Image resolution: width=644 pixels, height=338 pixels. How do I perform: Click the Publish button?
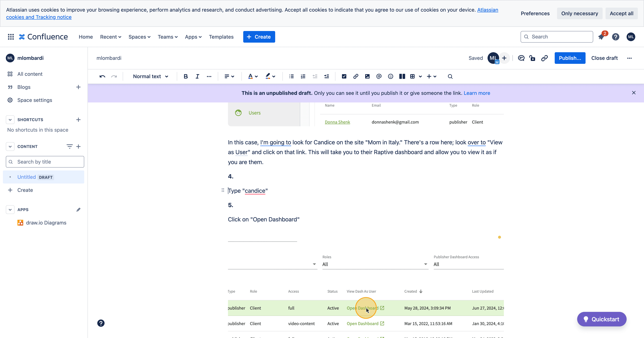pos(570,58)
